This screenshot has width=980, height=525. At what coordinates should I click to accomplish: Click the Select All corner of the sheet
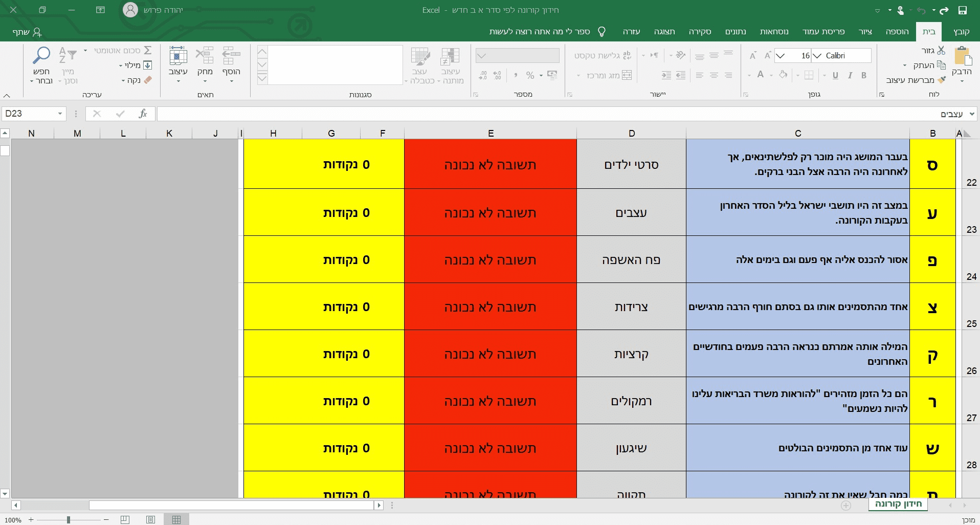[x=966, y=134]
